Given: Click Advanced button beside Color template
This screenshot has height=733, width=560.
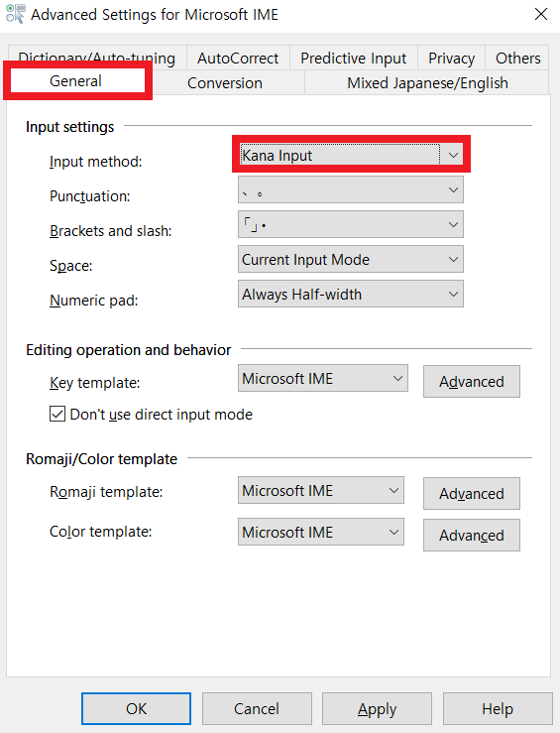Looking at the screenshot, I should pyautogui.click(x=471, y=535).
